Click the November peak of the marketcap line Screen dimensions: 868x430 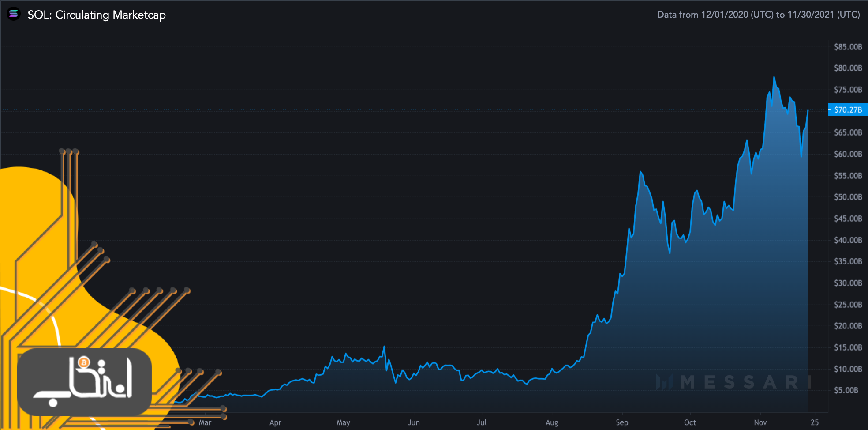tap(774, 77)
